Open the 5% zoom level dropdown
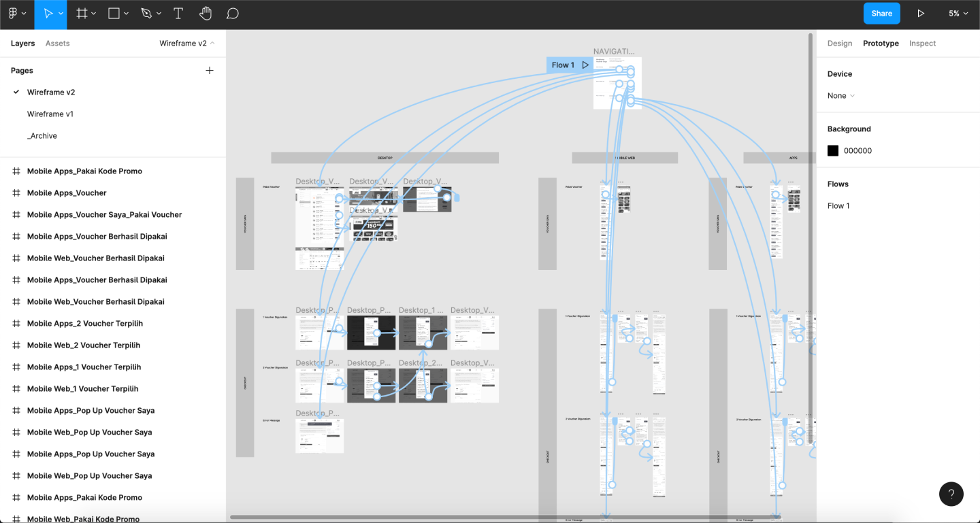980x523 pixels. [958, 14]
